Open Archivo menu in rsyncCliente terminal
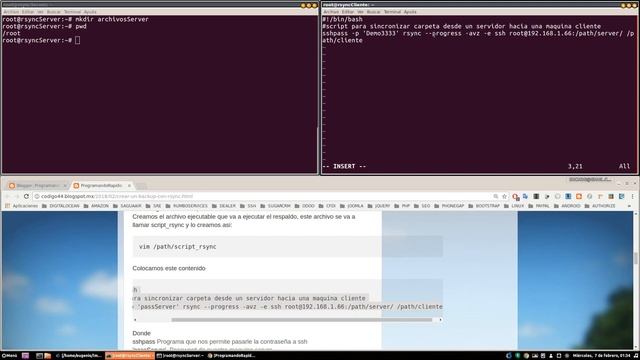The image size is (640, 360). [x=331, y=12]
